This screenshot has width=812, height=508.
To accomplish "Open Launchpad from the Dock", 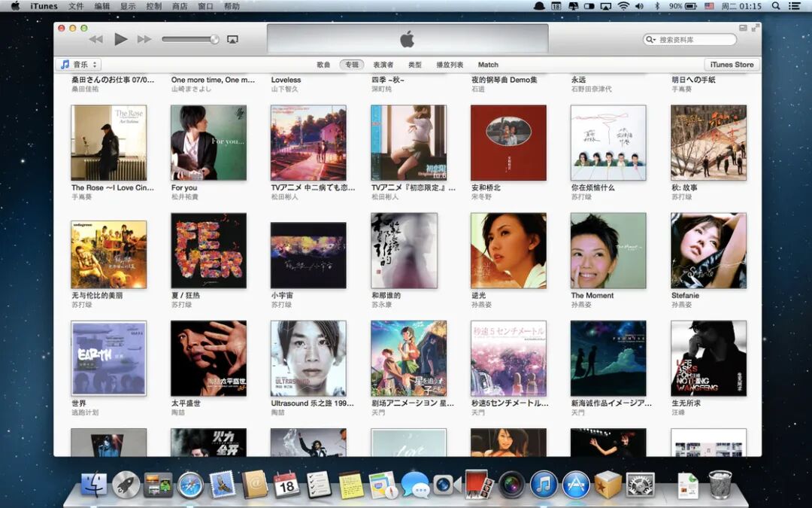I will point(126,485).
